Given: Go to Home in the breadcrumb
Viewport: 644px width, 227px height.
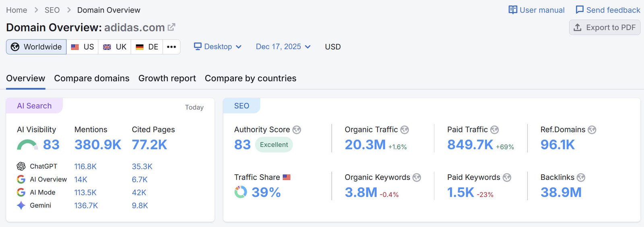Looking at the screenshot, I should click(x=17, y=10).
